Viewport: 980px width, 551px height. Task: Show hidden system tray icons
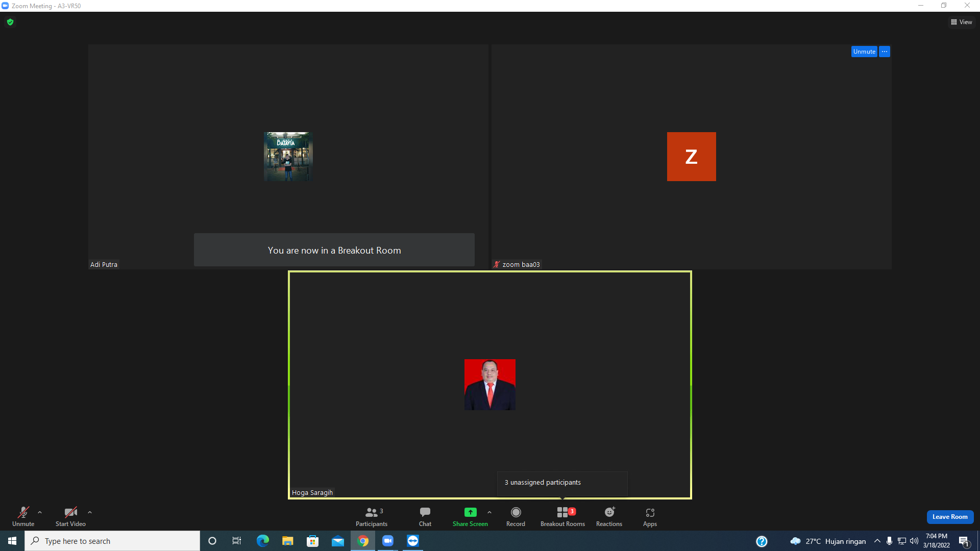click(877, 541)
